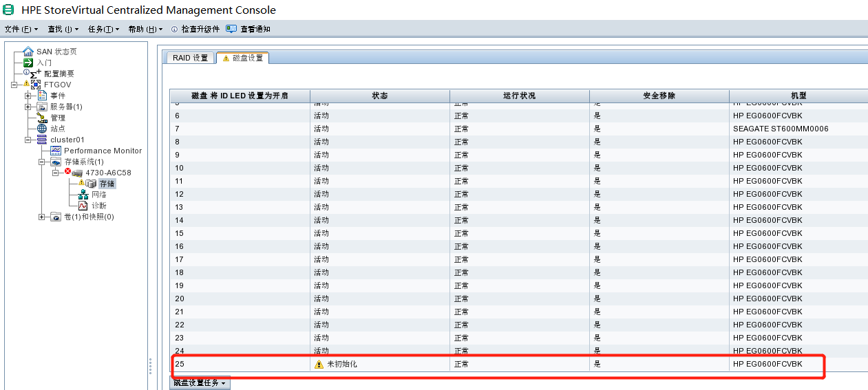
Task: Click the 服务器(1) folder icon
Action: 42,107
